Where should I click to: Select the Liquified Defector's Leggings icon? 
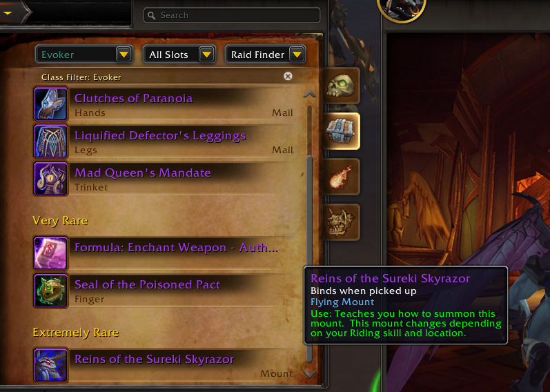[50, 141]
